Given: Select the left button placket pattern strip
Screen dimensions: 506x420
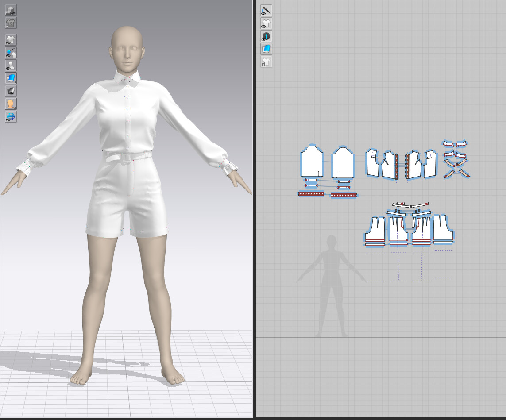Looking at the screenshot, I should tap(396, 166).
